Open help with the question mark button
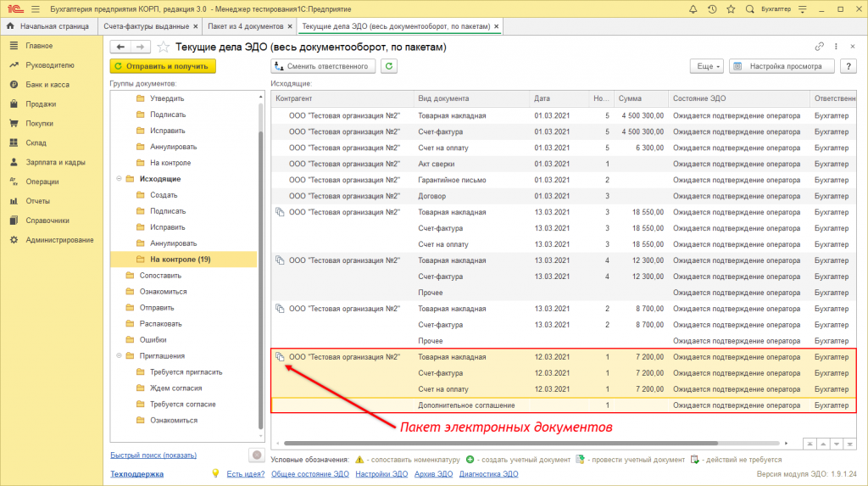This screenshot has width=868, height=486. [849, 65]
